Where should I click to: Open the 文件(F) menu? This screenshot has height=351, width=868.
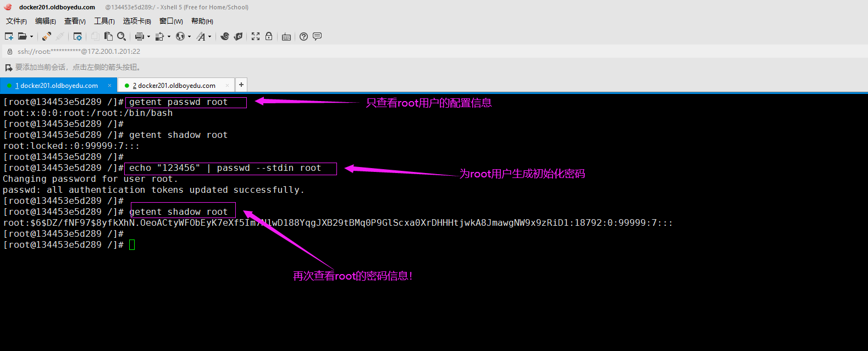pyautogui.click(x=16, y=21)
